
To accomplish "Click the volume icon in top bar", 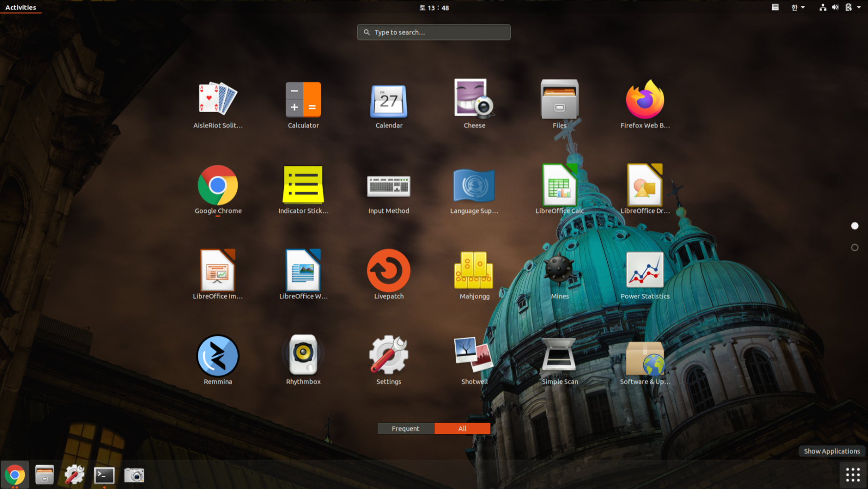I will tap(835, 7).
